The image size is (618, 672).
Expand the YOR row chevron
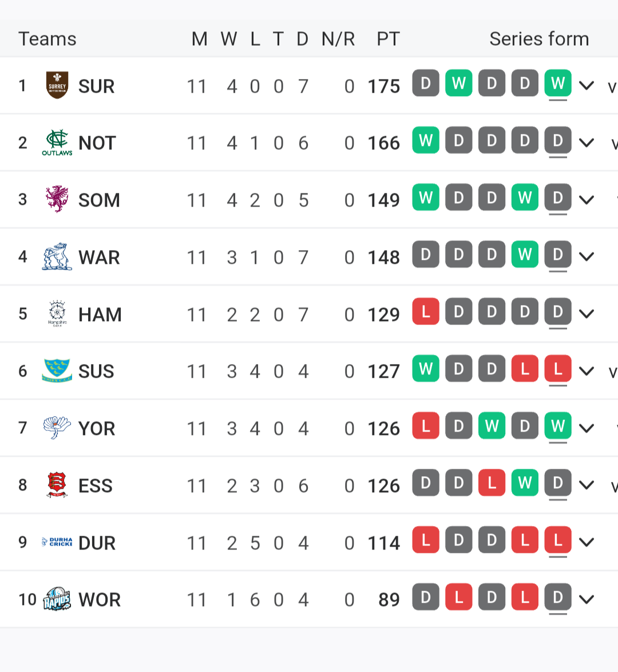(587, 428)
